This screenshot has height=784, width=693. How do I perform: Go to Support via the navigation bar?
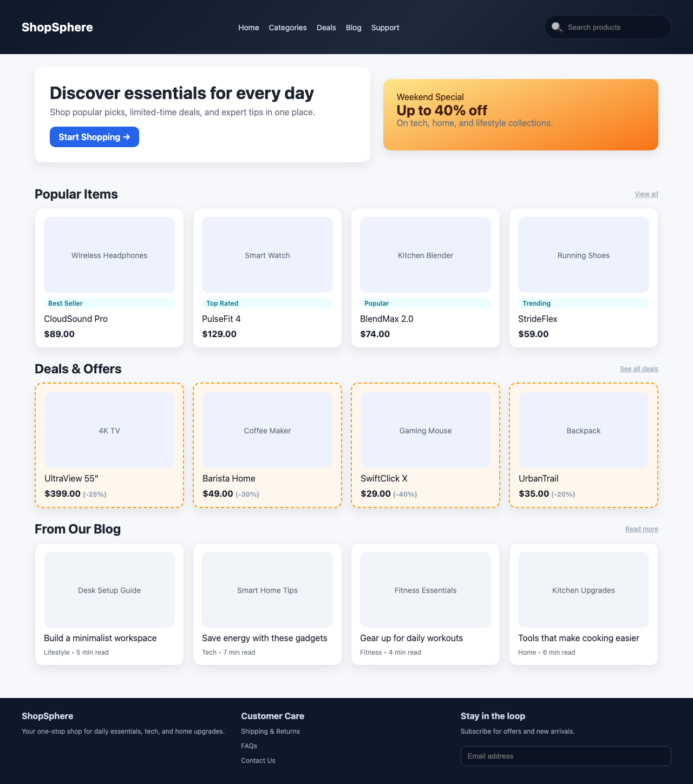(385, 28)
